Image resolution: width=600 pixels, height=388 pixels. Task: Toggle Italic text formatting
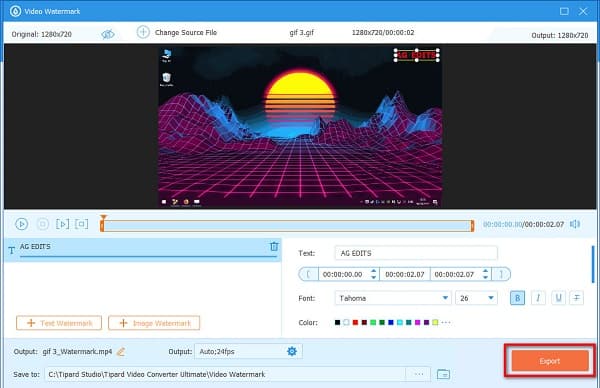pyautogui.click(x=538, y=298)
